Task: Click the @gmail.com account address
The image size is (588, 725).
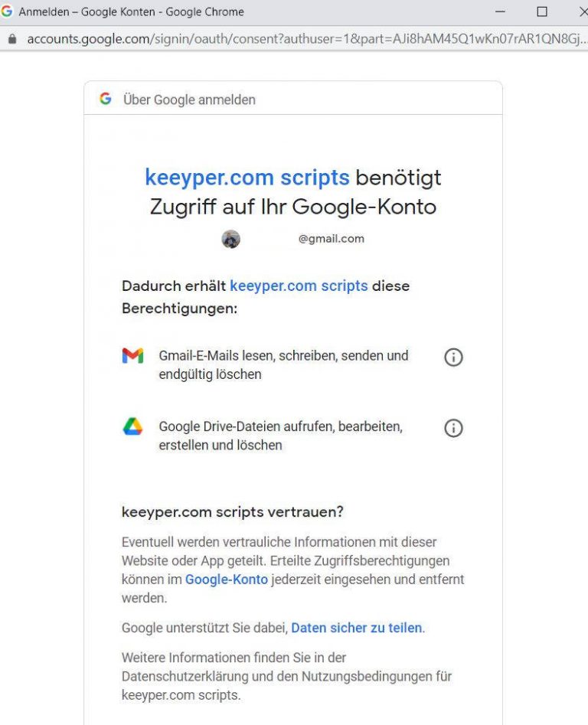Action: [331, 239]
